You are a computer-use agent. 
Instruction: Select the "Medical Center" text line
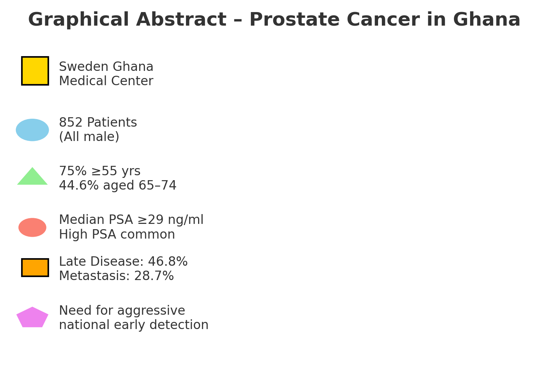106,81
